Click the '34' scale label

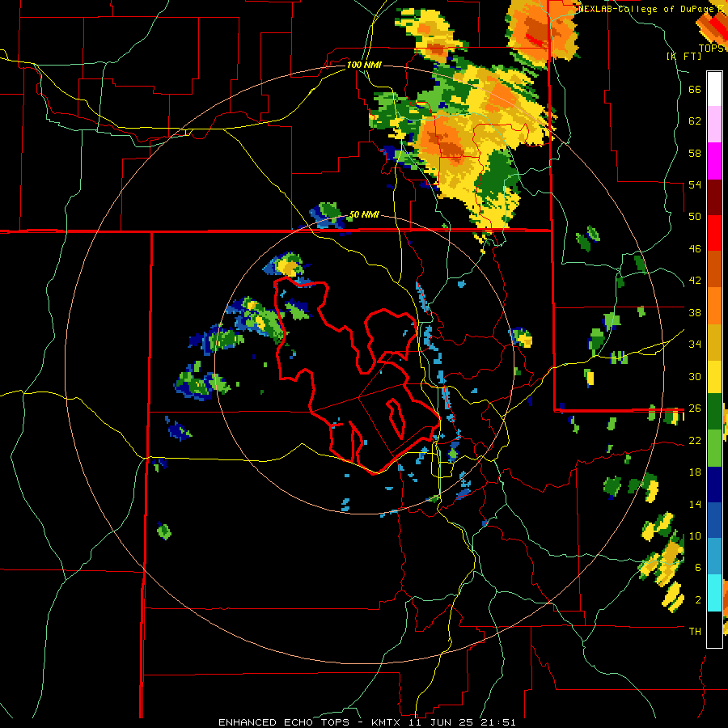pyautogui.click(x=695, y=345)
